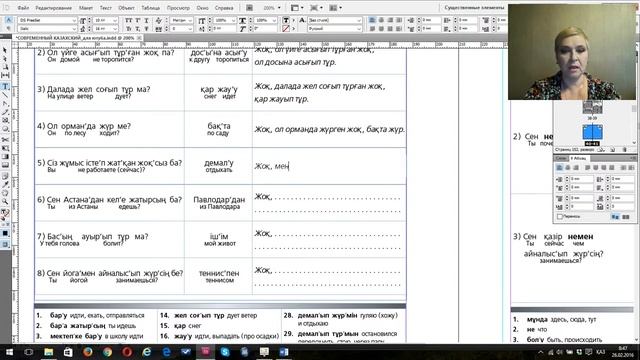Click Pages panel scrollbar down arrow

coord(633,143)
